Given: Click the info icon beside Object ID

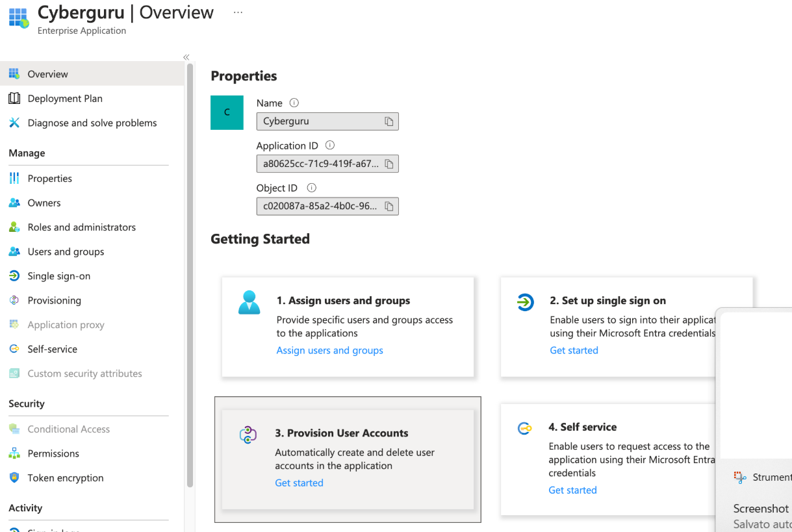Looking at the screenshot, I should coord(311,188).
